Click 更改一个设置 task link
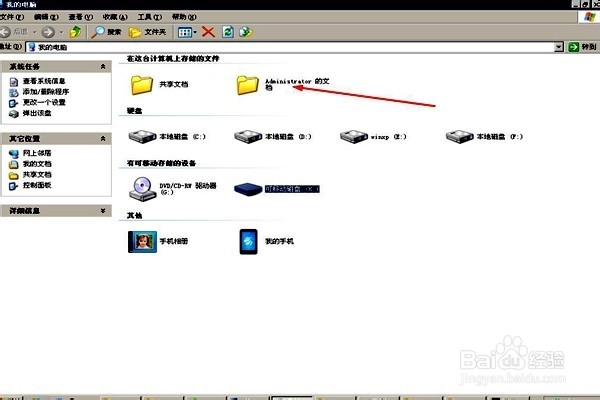The width and height of the screenshot is (600, 400). point(44,103)
